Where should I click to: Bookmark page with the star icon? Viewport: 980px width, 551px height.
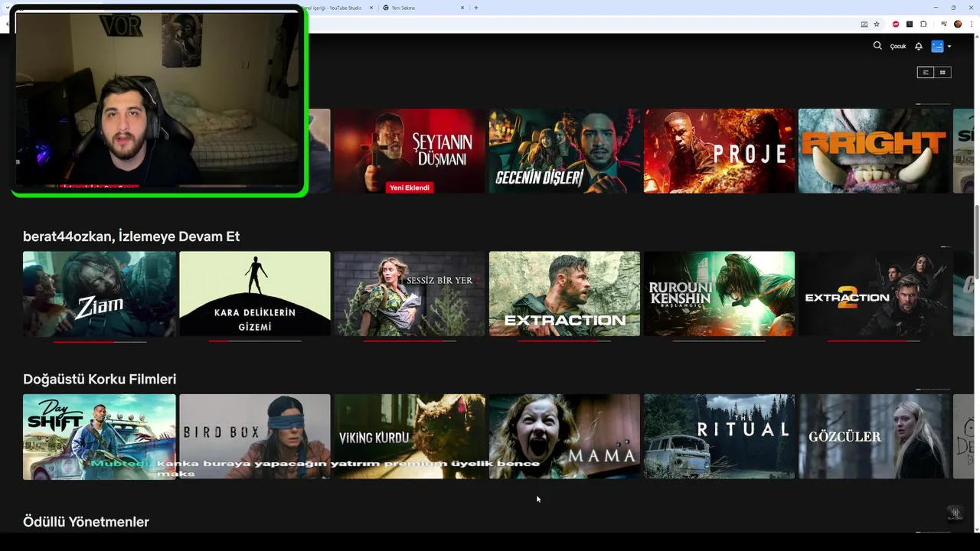tap(877, 24)
